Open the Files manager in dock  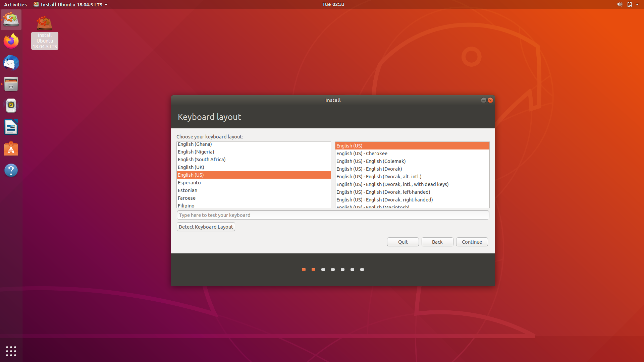pos(11,84)
